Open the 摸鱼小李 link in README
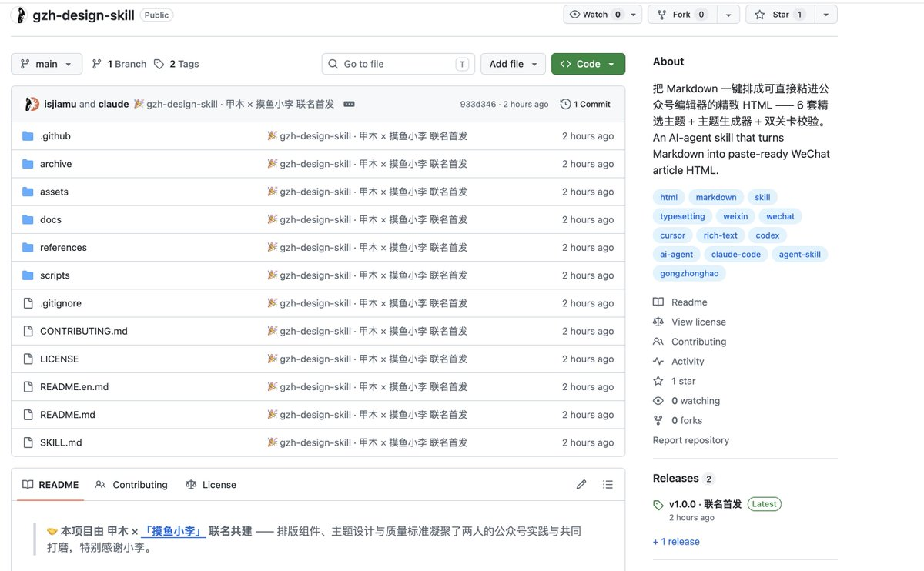Screen dimensions: 924x571 click(173, 531)
